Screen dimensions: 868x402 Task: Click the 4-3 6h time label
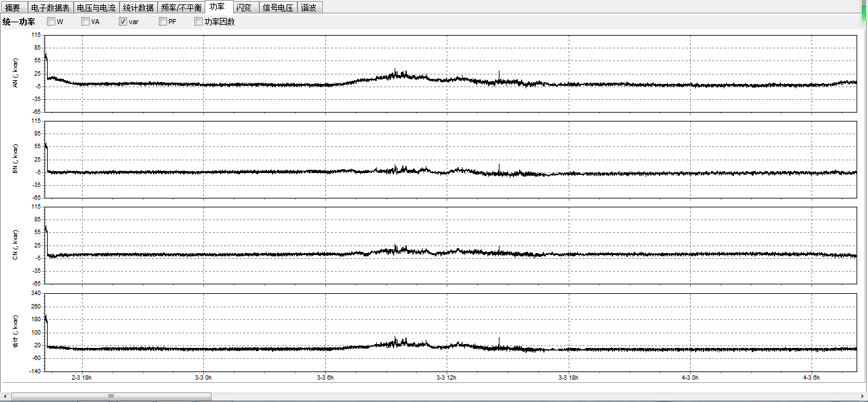(812, 377)
